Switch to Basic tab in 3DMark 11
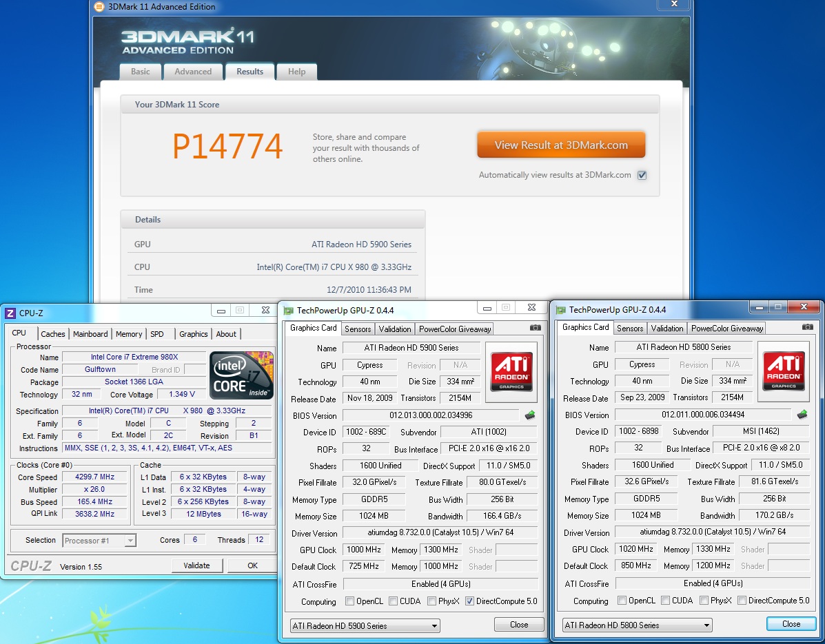 (x=141, y=72)
